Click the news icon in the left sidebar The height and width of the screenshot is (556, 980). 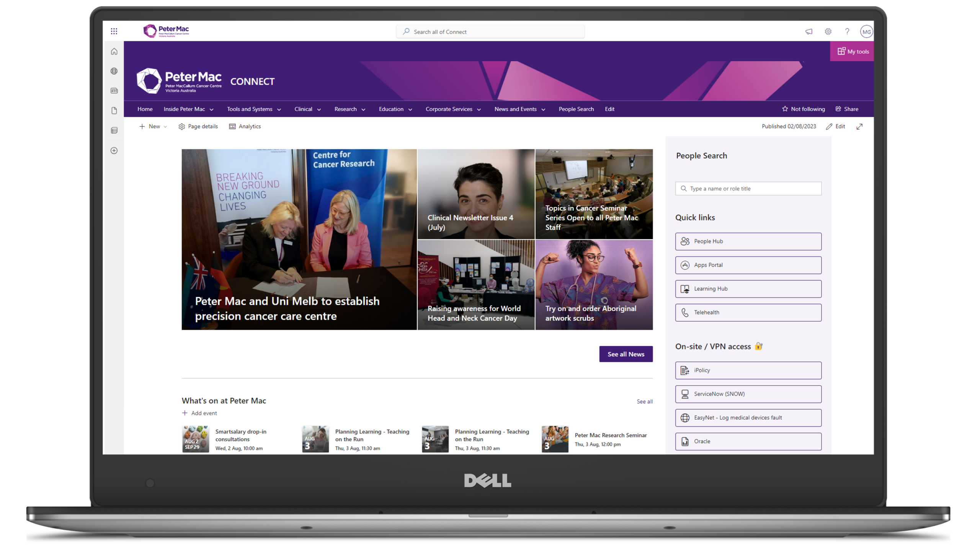point(114,91)
